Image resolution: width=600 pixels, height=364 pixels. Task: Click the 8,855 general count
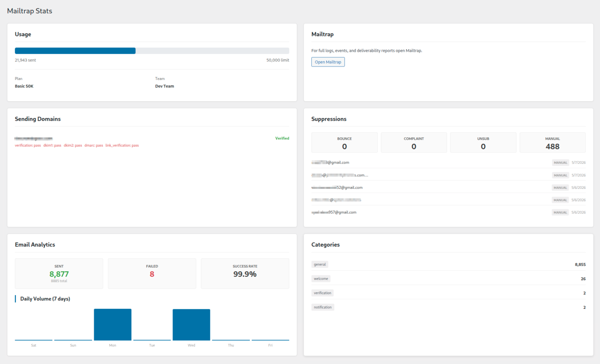580,264
